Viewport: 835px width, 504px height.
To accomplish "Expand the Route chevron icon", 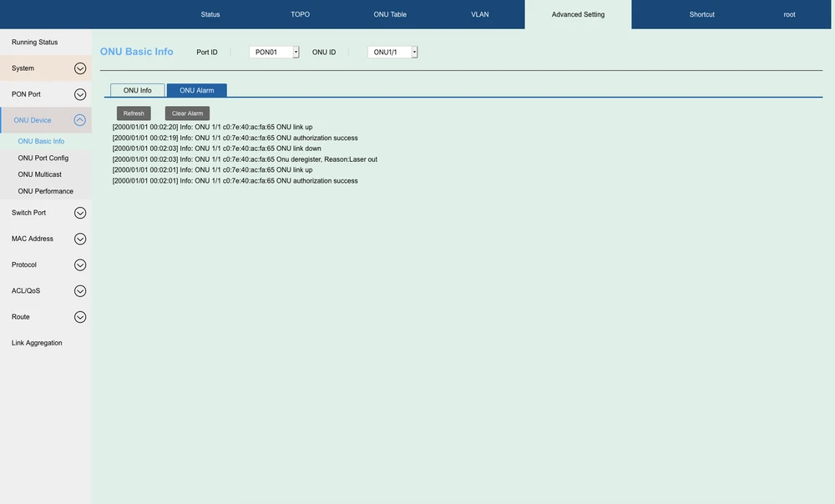I will point(80,317).
